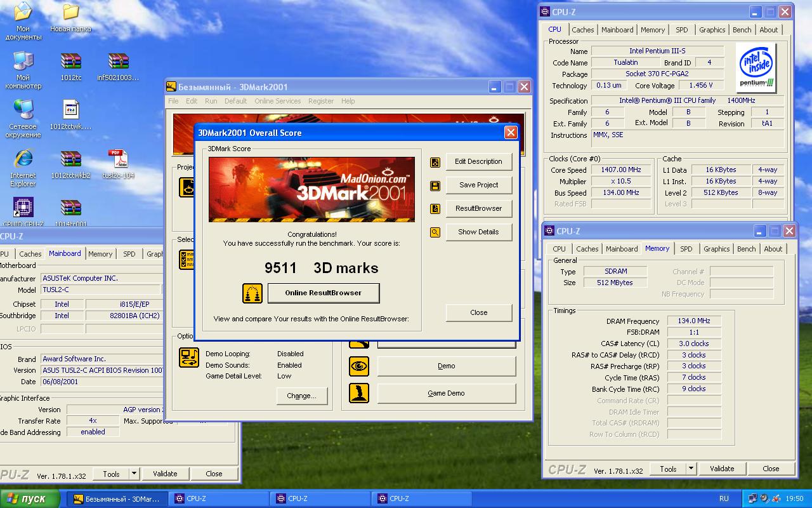The image size is (812, 508).
Task: Select the Сетевое окружение desktop icon
Action: coord(23,119)
